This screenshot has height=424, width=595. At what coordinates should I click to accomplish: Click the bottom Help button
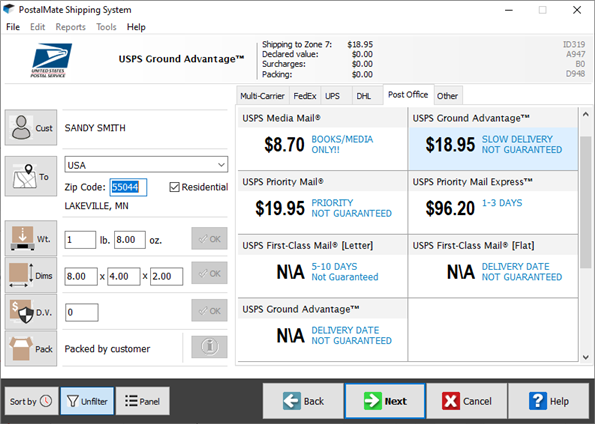548,401
